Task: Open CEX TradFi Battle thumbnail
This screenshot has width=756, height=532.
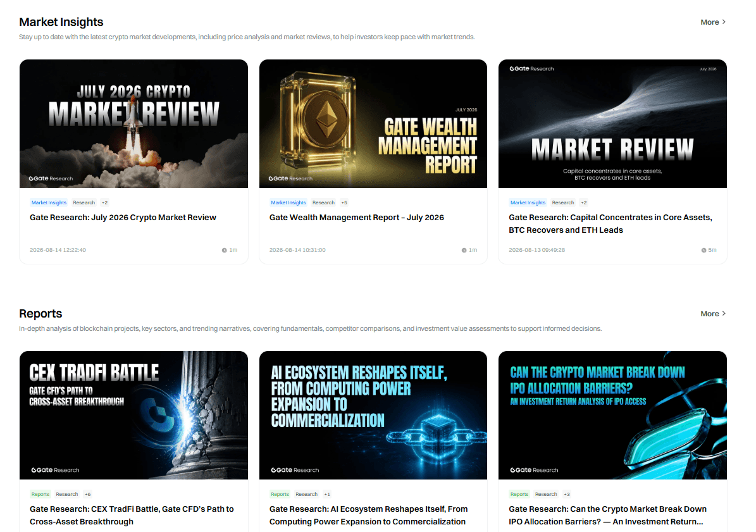Action: [x=133, y=416]
